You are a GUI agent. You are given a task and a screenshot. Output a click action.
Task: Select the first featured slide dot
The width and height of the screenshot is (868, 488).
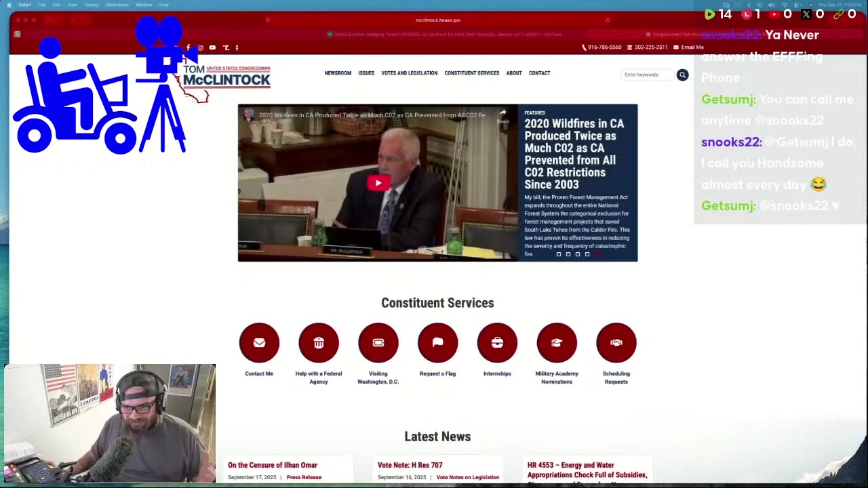[x=559, y=254]
